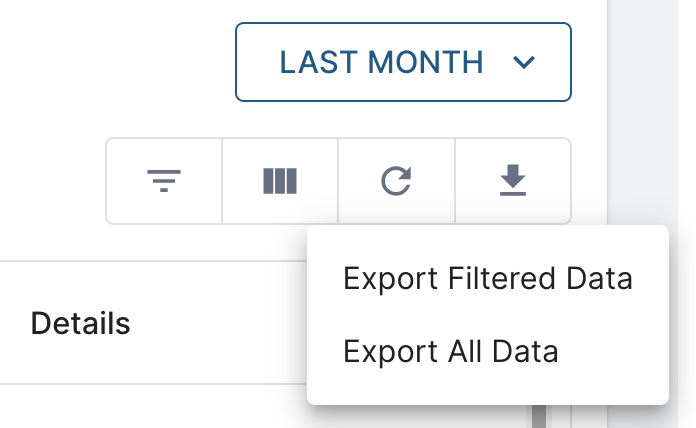
Task: Expand the chevron beside LAST MONTH
Action: (524, 63)
